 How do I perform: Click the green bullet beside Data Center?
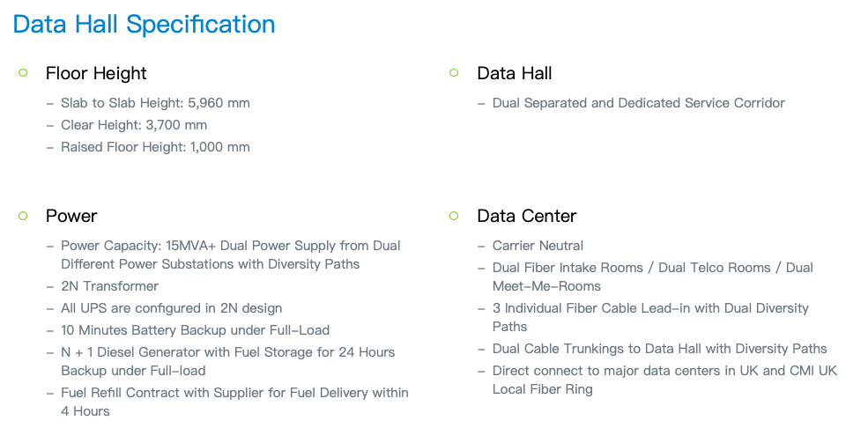click(454, 216)
